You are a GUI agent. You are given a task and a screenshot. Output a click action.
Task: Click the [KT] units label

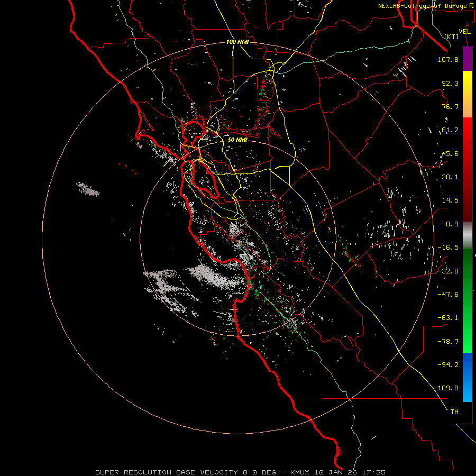[452, 36]
